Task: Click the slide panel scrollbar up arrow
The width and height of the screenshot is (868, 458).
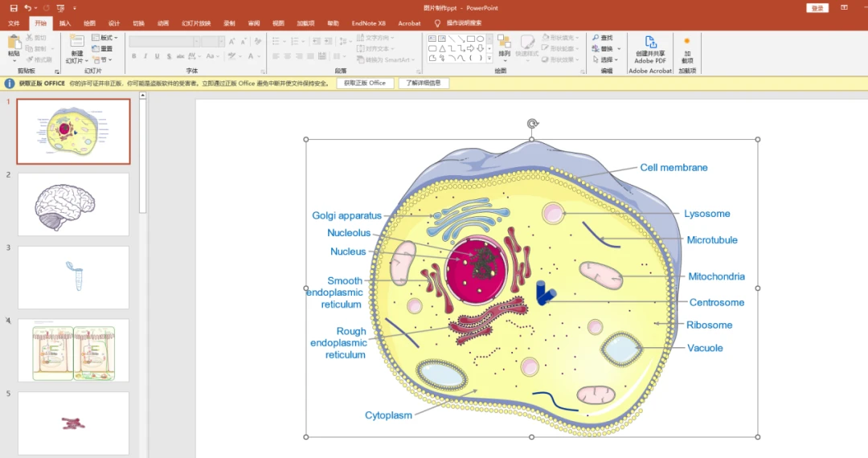Action: tap(142, 96)
